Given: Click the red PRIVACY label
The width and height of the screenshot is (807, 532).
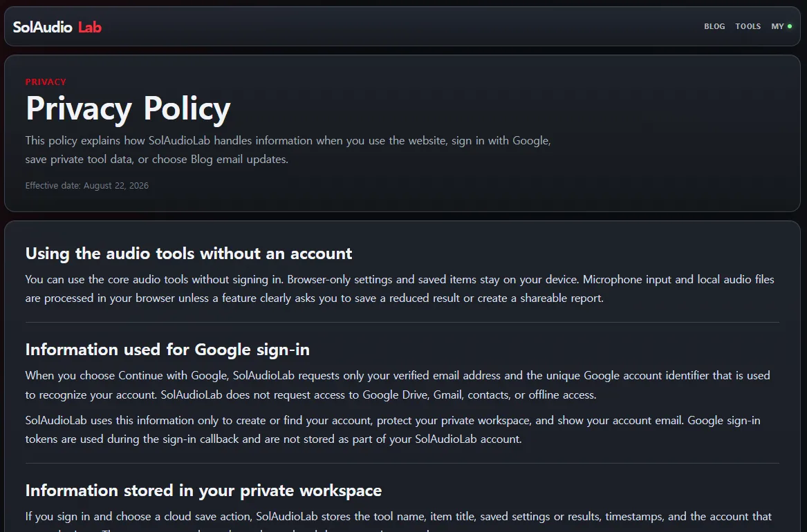Looking at the screenshot, I should tap(46, 82).
